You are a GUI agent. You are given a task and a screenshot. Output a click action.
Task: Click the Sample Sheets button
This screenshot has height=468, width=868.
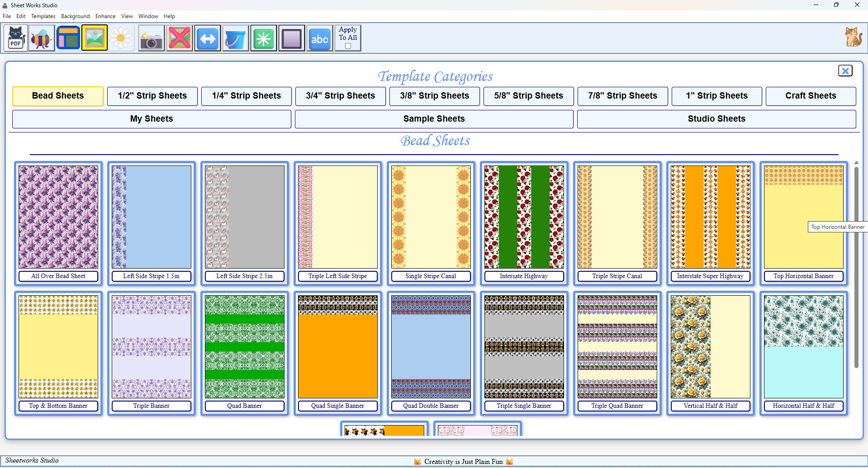[x=434, y=119]
